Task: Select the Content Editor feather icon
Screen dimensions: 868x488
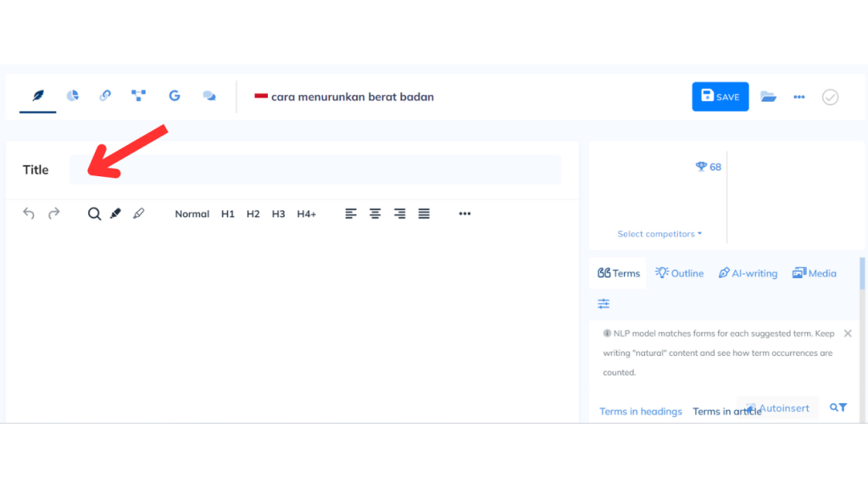Action: click(37, 96)
